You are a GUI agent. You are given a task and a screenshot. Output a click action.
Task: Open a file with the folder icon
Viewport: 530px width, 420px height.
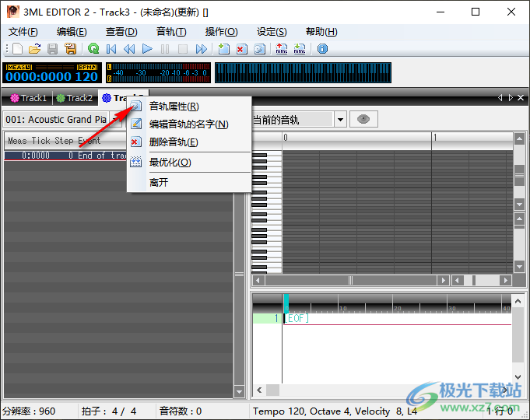[x=34, y=49]
